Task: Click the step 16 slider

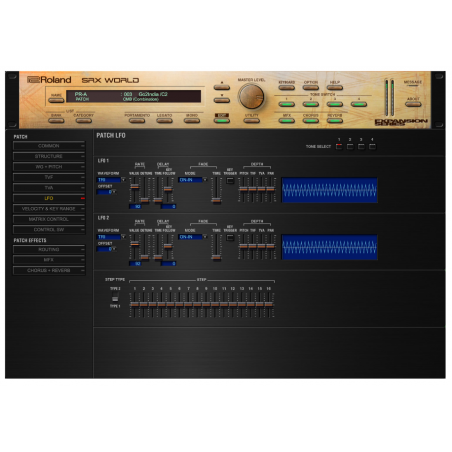Action: pyautogui.click(x=269, y=305)
